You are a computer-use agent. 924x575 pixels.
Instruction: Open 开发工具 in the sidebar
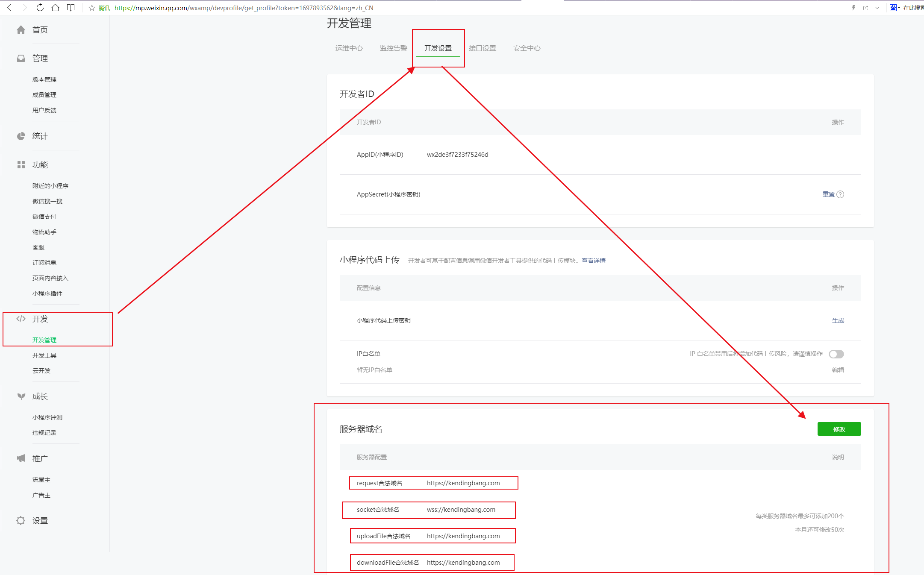pos(44,355)
